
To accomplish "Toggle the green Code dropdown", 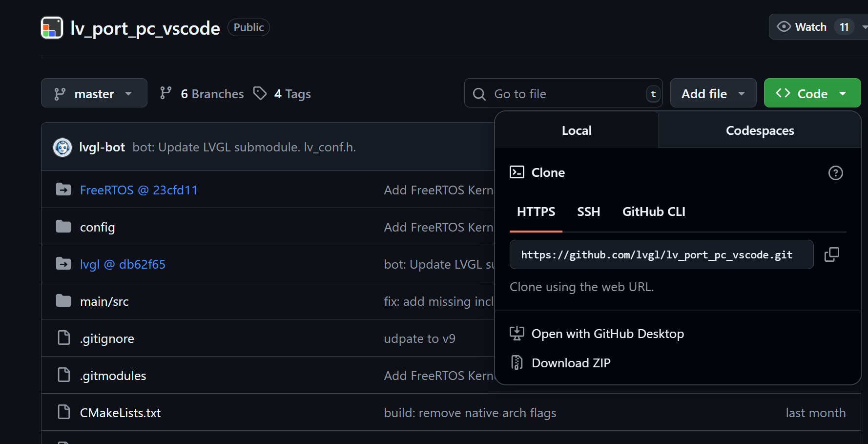I will (812, 93).
